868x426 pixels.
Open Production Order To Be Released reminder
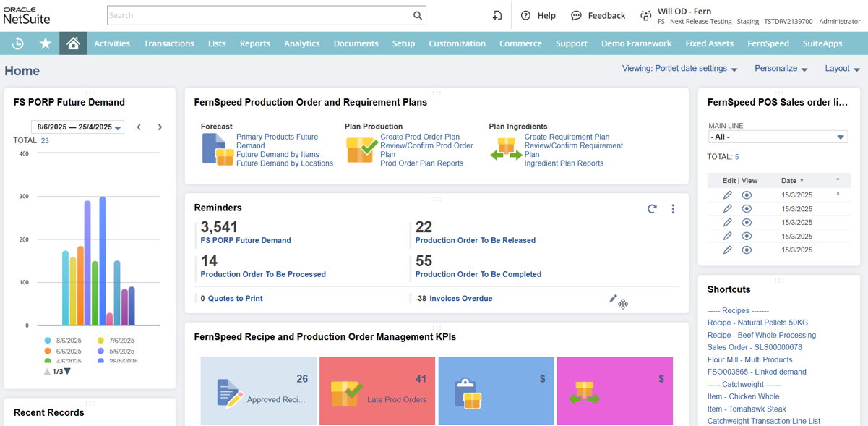476,240
